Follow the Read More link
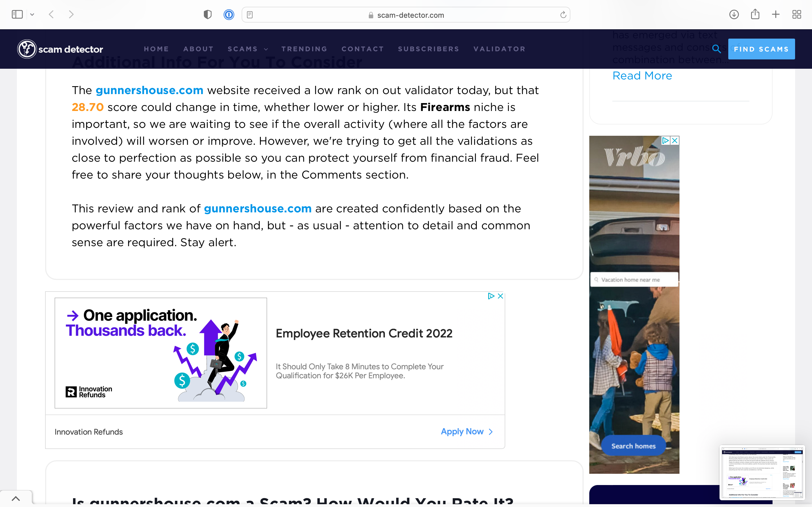This screenshot has width=812, height=507. click(642, 76)
